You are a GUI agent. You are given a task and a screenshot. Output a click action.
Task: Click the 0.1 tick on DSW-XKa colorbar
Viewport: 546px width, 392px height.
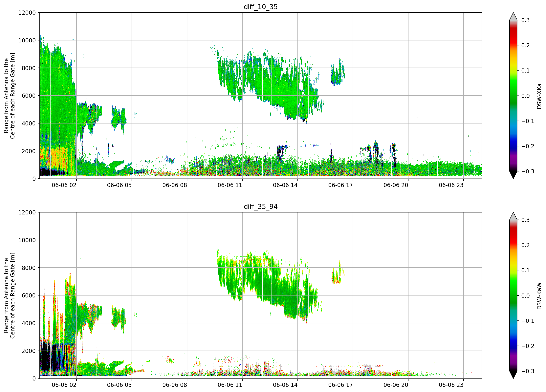pos(526,71)
